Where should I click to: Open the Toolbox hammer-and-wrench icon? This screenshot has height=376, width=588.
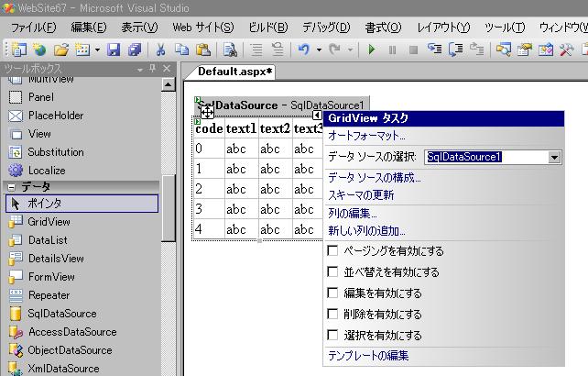[567, 50]
